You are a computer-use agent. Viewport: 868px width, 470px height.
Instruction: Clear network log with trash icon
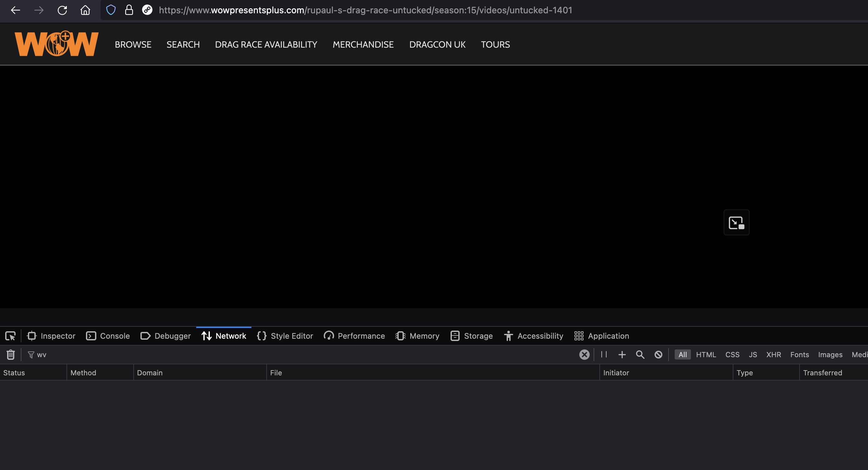coord(11,355)
